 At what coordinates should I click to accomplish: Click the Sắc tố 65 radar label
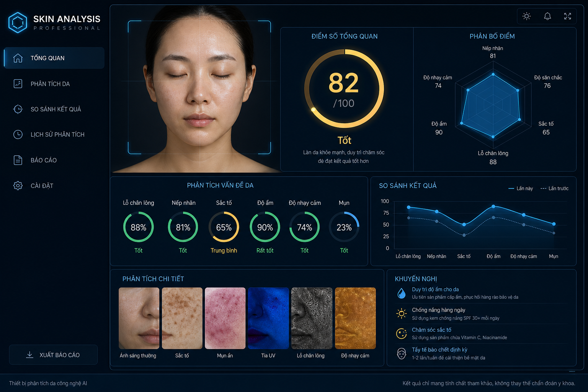546,128
